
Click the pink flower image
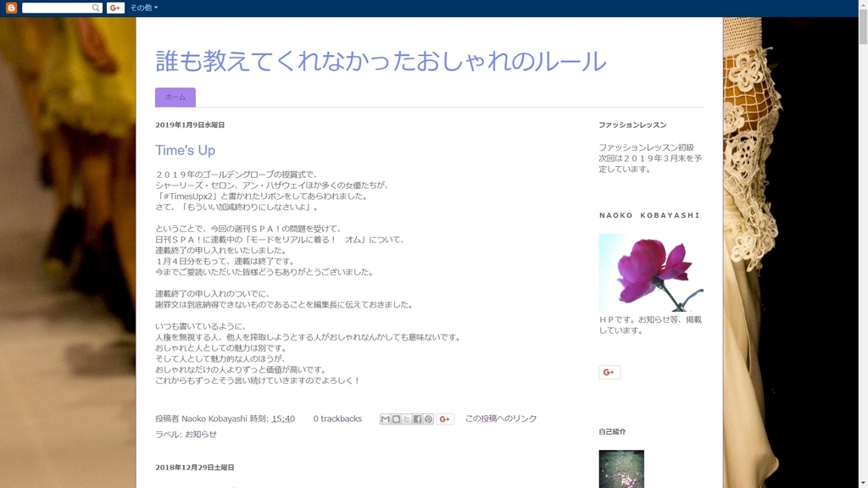(651, 272)
